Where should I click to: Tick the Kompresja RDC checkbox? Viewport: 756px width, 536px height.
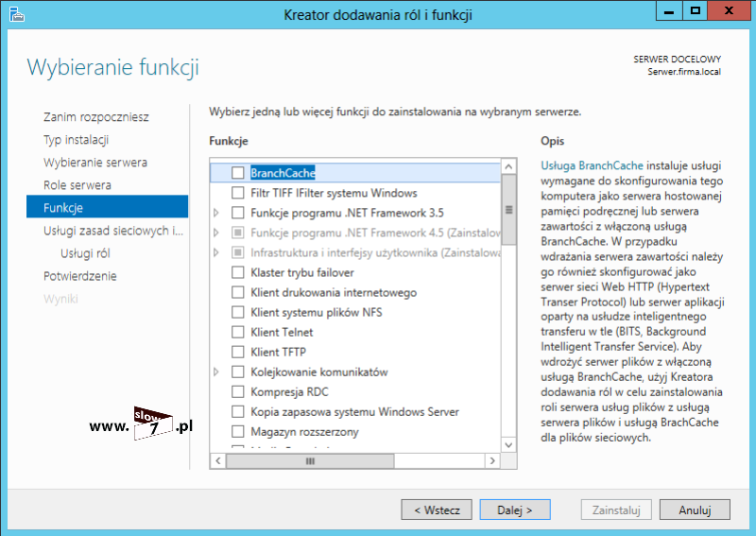[238, 391]
